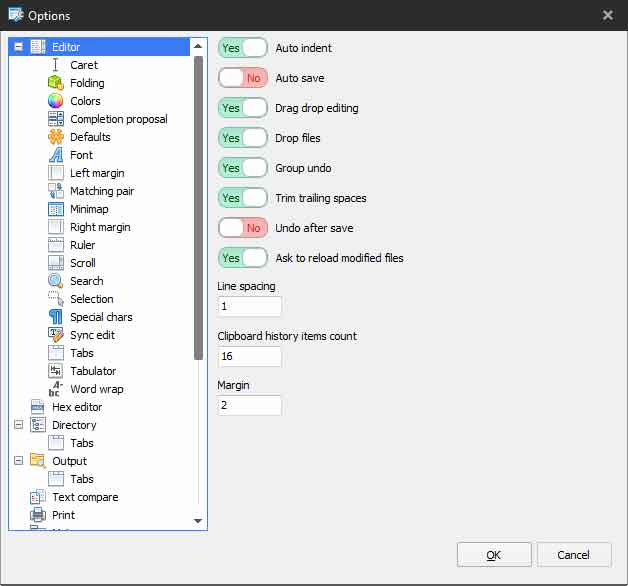This screenshot has width=628, height=586.
Task: Click the Search magnifier icon
Action: (x=56, y=281)
